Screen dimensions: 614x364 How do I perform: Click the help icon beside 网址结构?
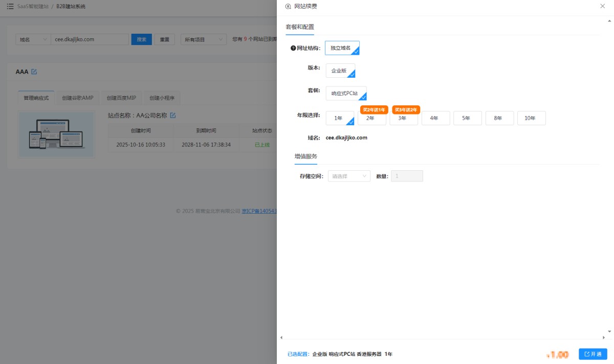293,48
